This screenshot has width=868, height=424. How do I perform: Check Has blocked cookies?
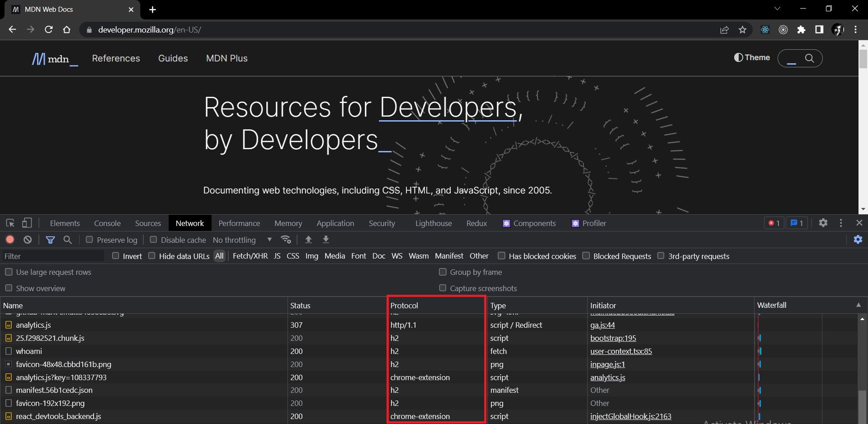coord(501,256)
